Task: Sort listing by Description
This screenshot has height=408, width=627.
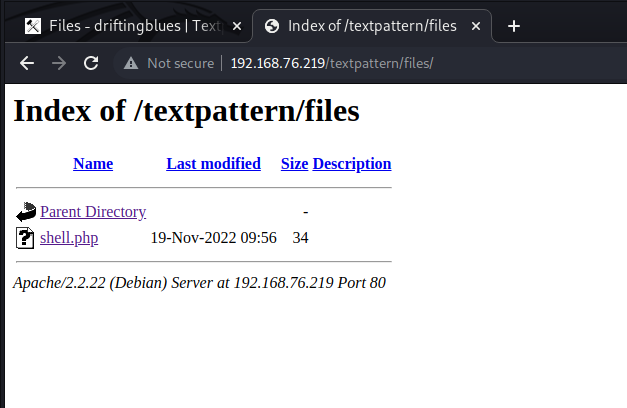Action: [x=352, y=164]
